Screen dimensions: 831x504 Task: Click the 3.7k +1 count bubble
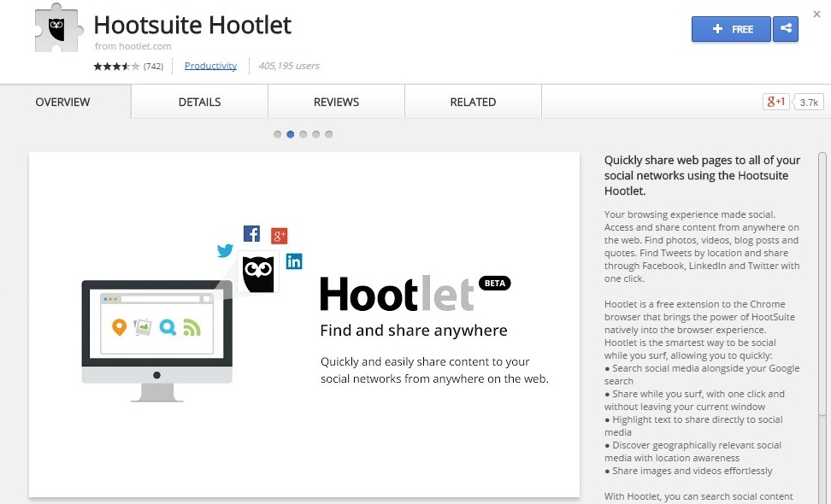pos(809,103)
